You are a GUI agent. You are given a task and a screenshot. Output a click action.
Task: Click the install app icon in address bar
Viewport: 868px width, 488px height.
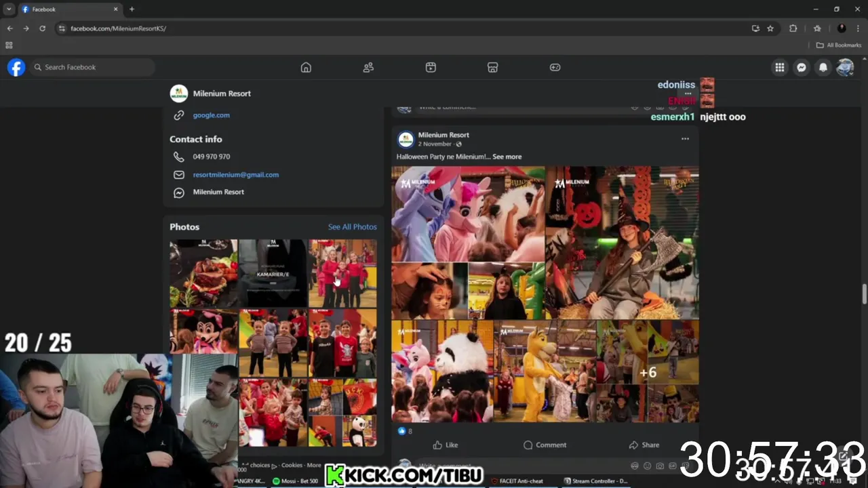click(x=755, y=28)
